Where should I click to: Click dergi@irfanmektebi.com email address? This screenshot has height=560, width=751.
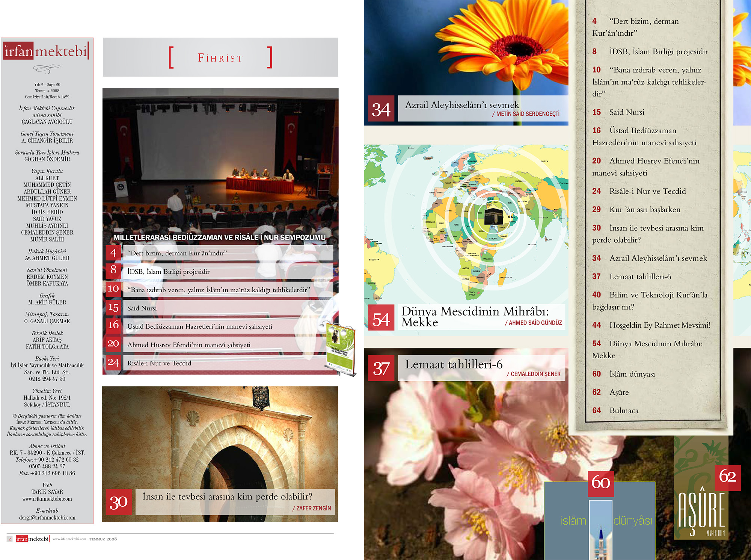click(47, 518)
